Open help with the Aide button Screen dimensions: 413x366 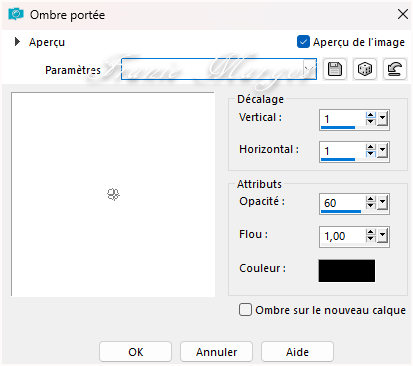pos(297,352)
